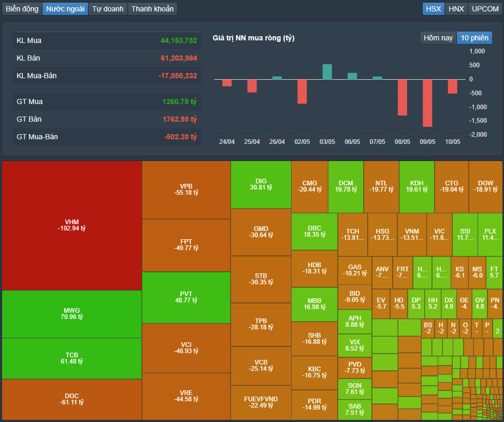
Task: Select the BID treemap tile
Action: [x=354, y=297]
